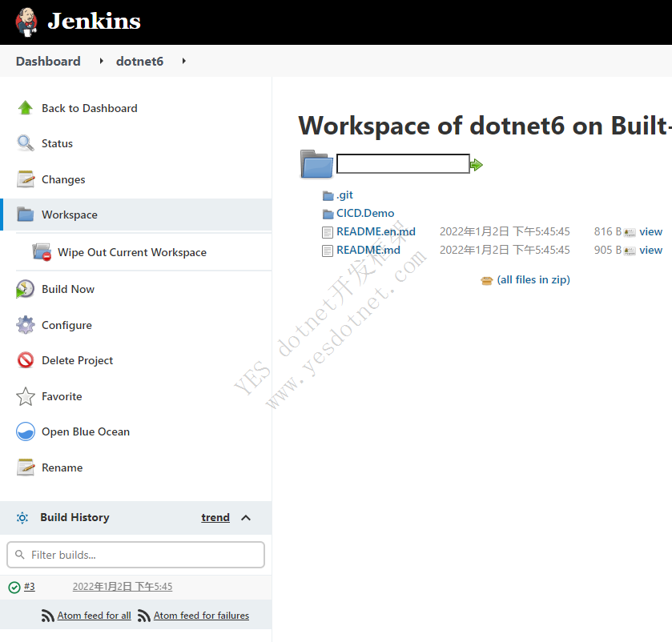
Task: Click the README.en.md file icon
Action: click(x=328, y=232)
